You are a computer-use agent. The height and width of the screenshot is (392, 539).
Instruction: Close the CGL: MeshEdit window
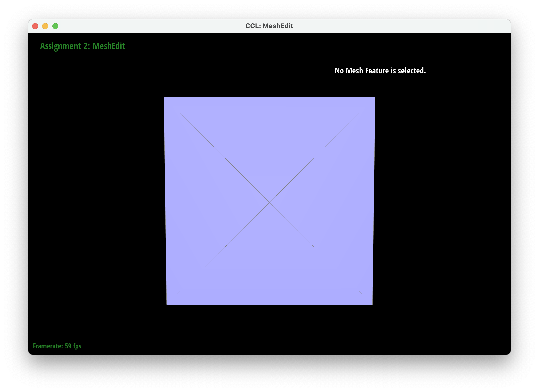(35, 26)
